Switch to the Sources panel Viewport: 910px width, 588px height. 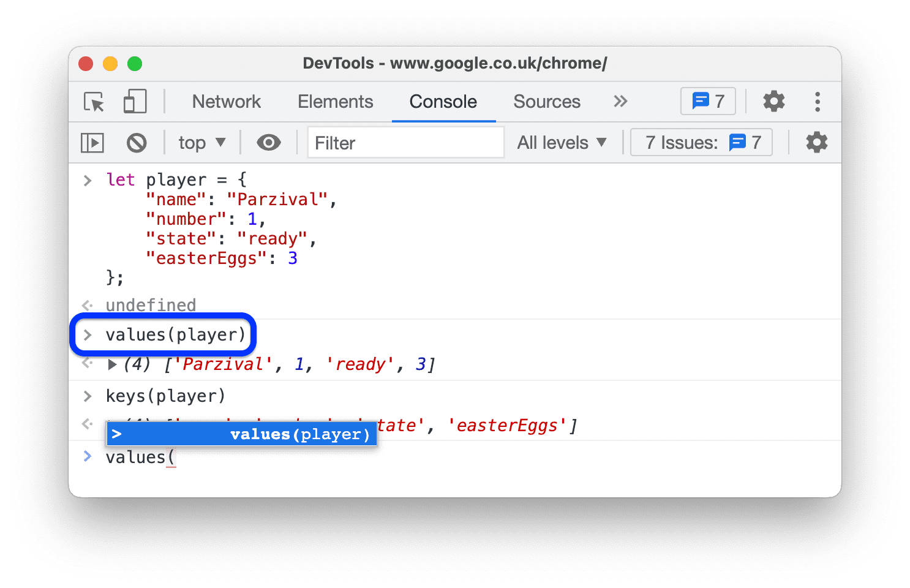pos(546,102)
